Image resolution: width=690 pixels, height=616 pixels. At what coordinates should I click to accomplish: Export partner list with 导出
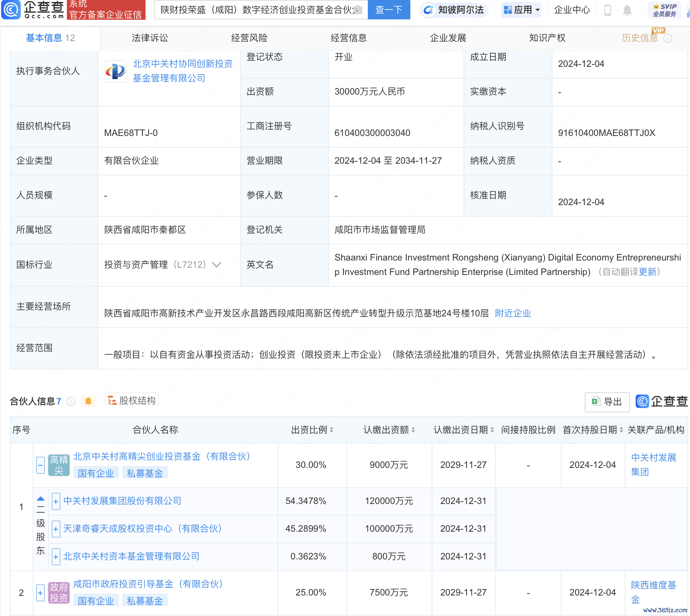(607, 402)
